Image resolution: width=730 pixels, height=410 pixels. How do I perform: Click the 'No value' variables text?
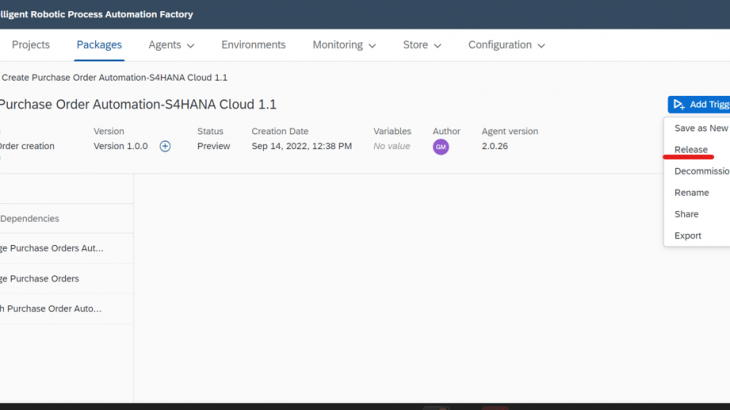point(392,146)
